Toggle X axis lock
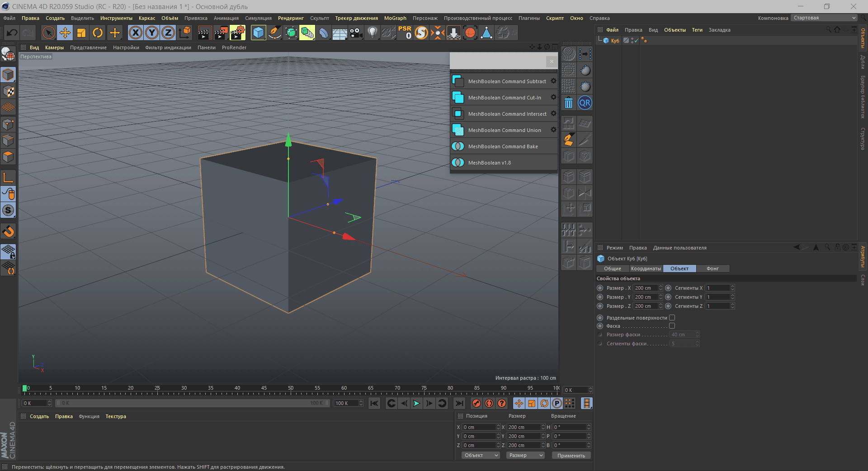The width and height of the screenshot is (868, 471). pyautogui.click(x=135, y=33)
